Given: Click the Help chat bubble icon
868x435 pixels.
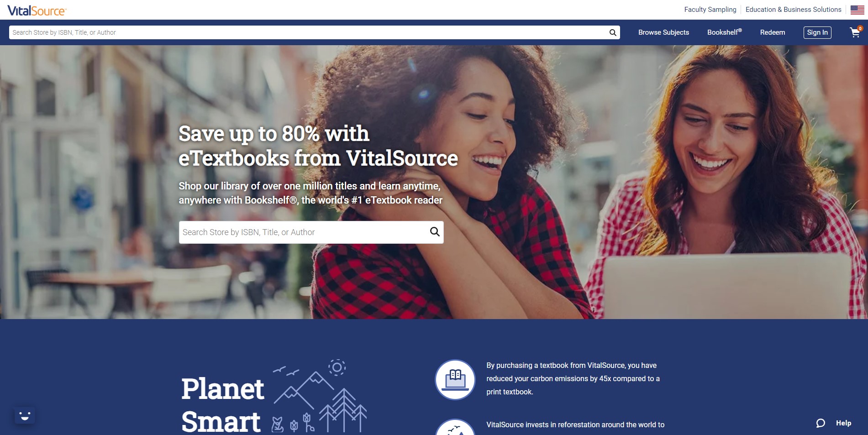Looking at the screenshot, I should [821, 423].
